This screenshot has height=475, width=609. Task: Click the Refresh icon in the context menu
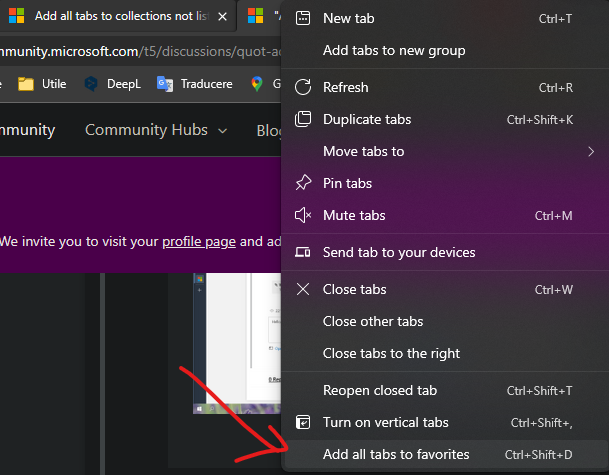[x=303, y=87]
